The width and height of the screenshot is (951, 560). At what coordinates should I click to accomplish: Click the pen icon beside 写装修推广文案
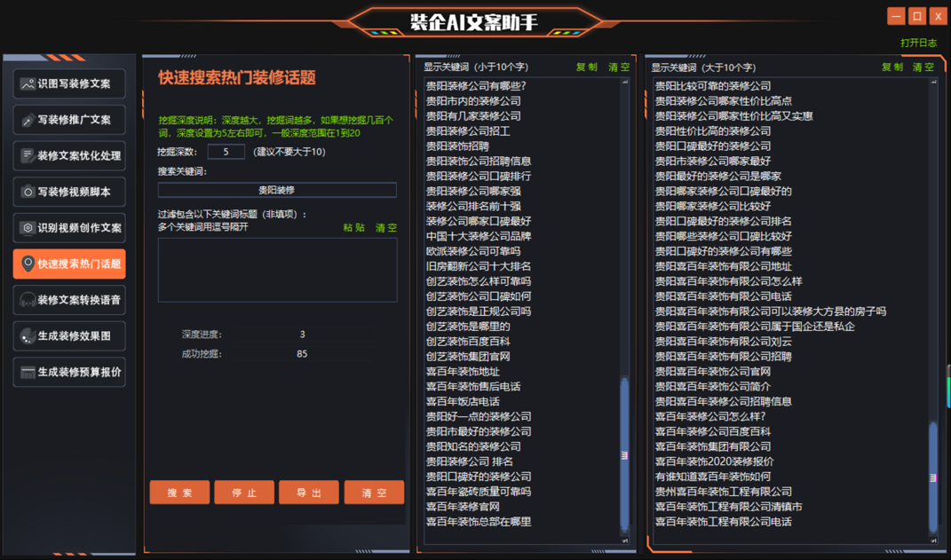tap(28, 120)
